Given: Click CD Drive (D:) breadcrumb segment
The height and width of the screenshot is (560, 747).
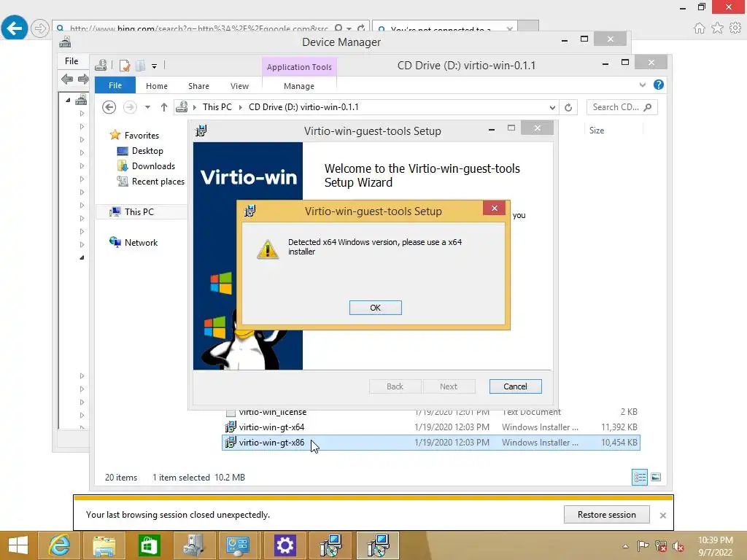Looking at the screenshot, I should (303, 107).
